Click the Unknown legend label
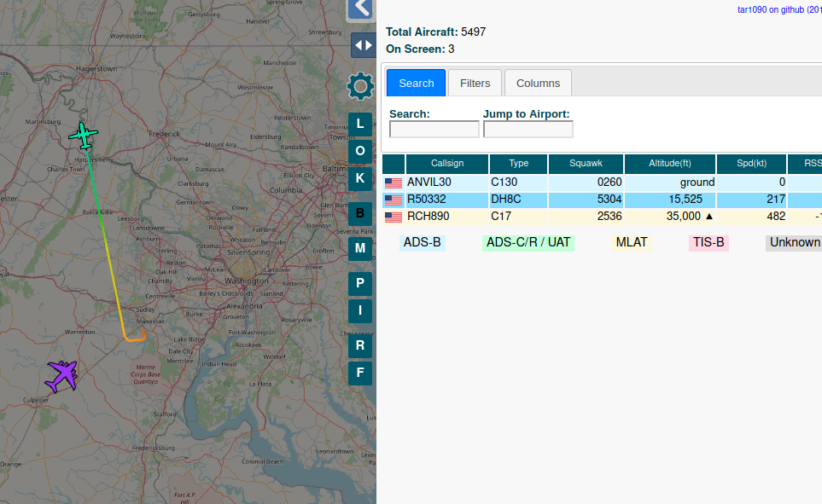The height and width of the screenshot is (504, 822). 795,242
